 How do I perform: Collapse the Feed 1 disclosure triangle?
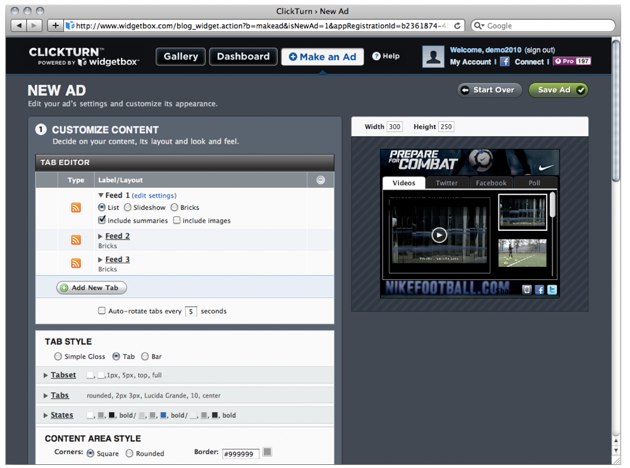click(x=101, y=195)
